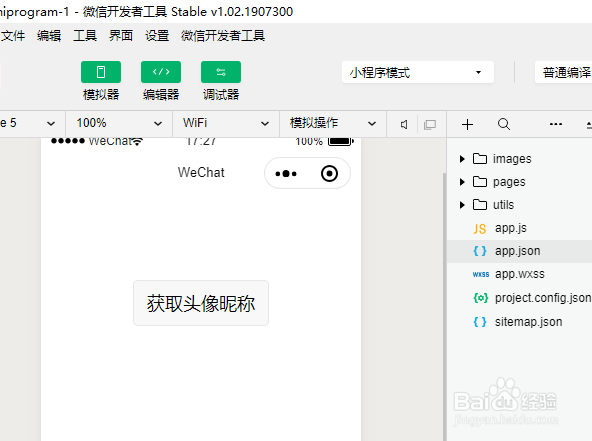Open the 小程序模式 mode dropdown
This screenshot has height=441, width=592.
point(418,72)
